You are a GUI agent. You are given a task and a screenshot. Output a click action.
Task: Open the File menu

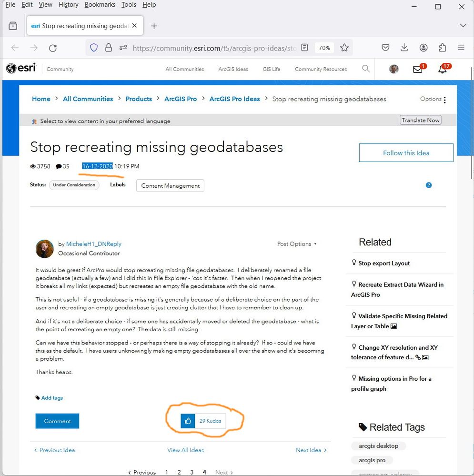[10, 5]
